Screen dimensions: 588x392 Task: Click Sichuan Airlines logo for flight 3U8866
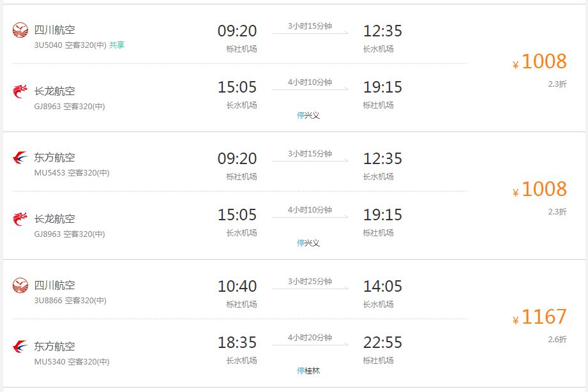20,285
